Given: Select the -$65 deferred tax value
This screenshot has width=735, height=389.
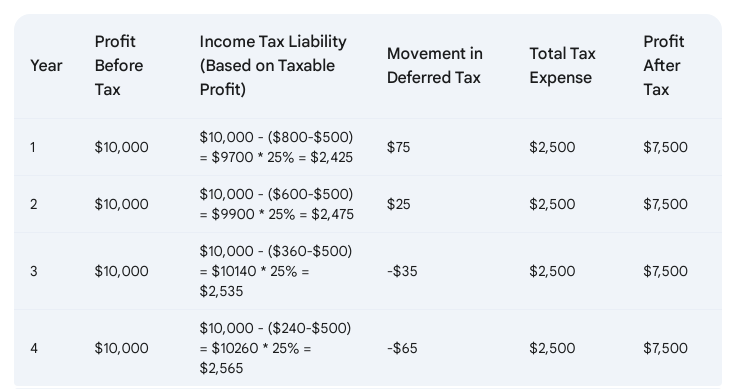Looking at the screenshot, I should pyautogui.click(x=402, y=348).
